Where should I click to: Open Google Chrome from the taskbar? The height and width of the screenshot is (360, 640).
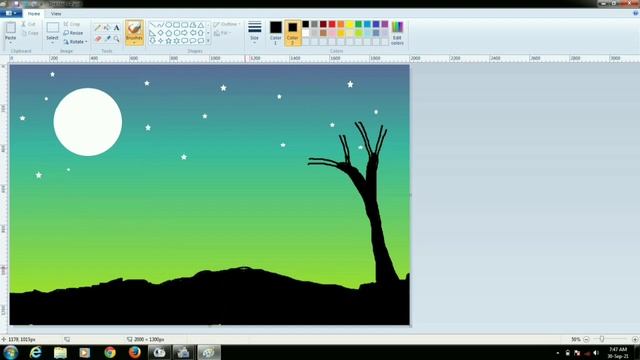point(110,352)
